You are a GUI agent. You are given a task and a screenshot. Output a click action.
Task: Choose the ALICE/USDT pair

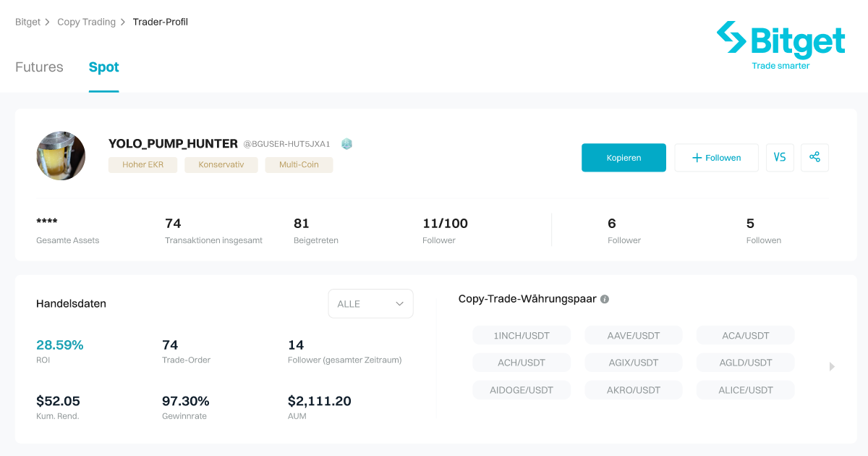(x=745, y=390)
